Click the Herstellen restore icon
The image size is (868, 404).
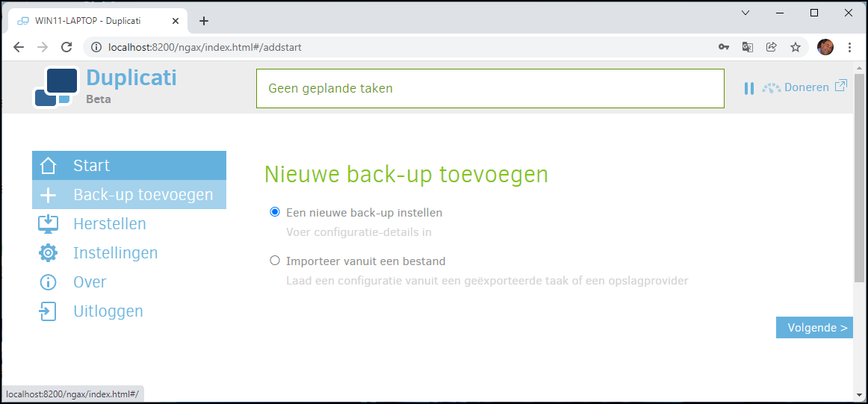point(48,223)
